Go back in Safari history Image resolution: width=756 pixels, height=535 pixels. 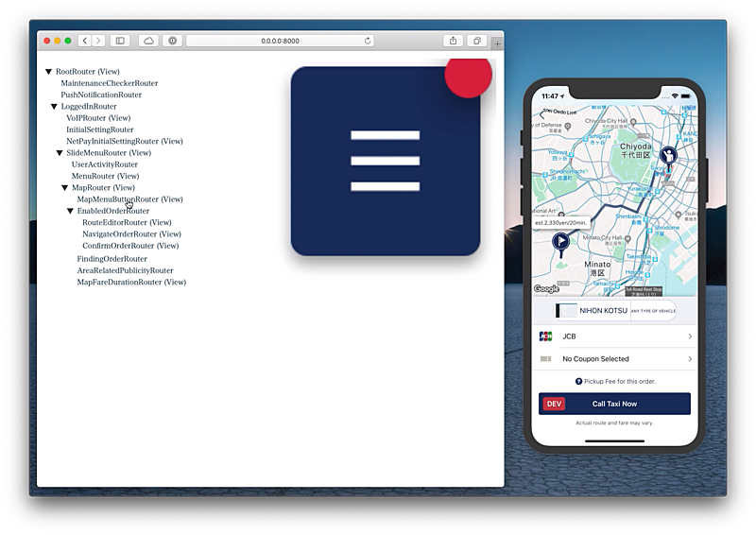(85, 41)
